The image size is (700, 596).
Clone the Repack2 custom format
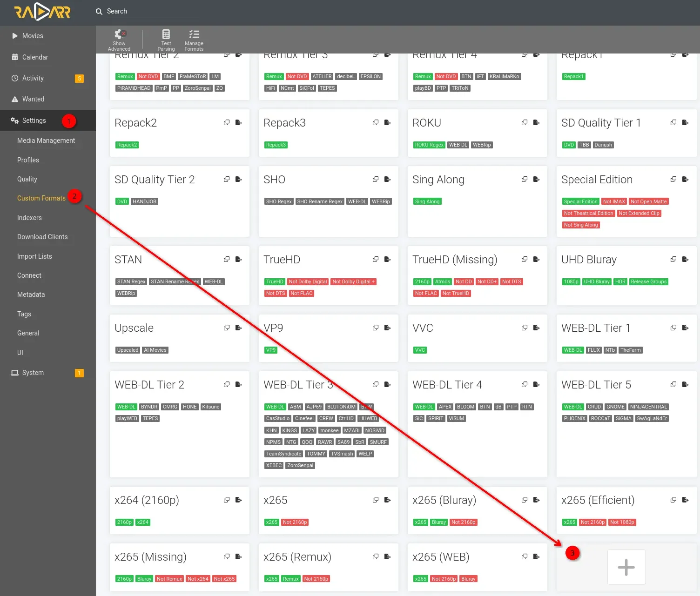click(227, 122)
